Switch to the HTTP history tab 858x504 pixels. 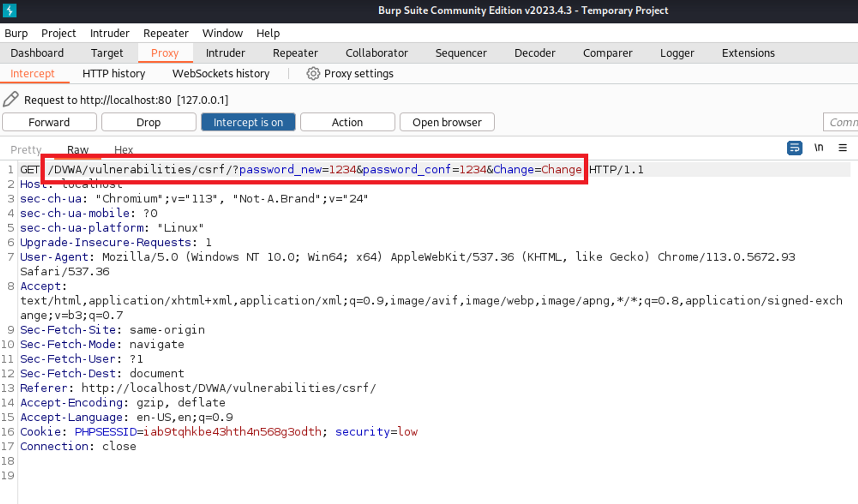(x=114, y=74)
